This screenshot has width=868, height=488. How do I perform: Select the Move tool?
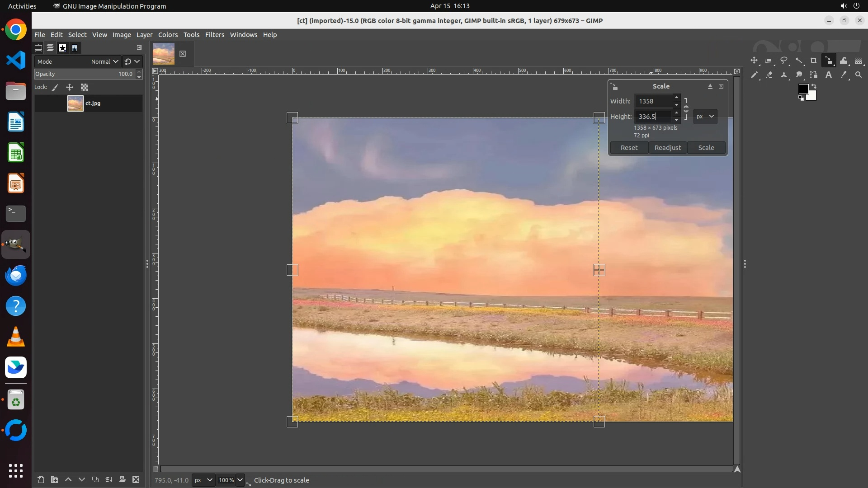754,61
